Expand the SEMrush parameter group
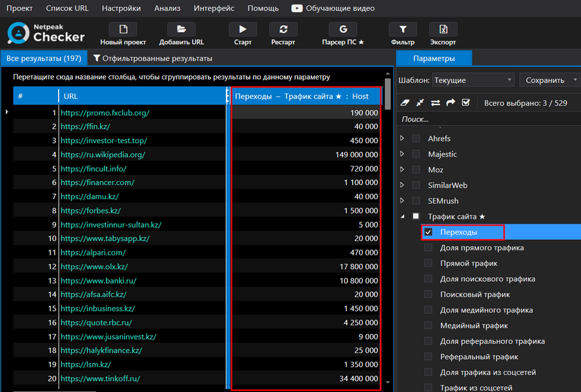581x392 pixels. tap(402, 201)
